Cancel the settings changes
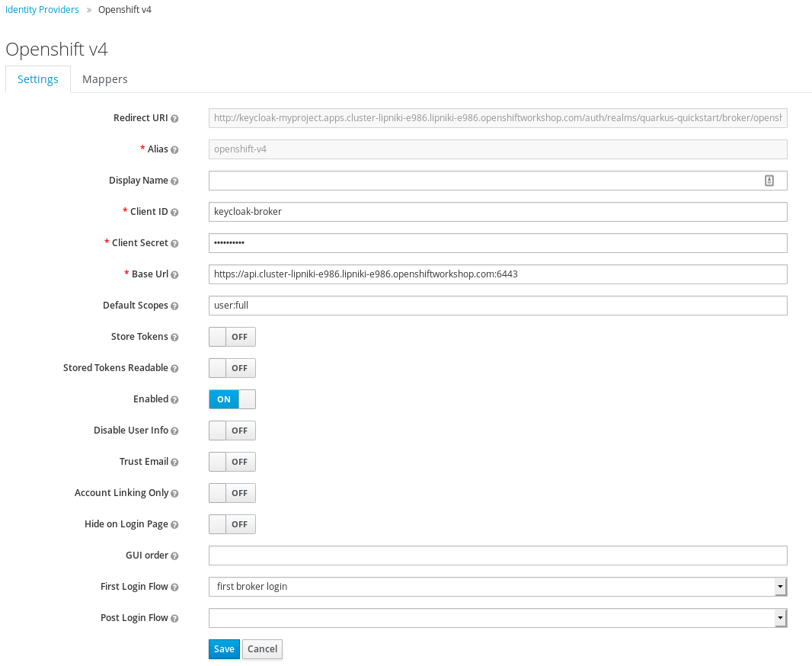 262,649
